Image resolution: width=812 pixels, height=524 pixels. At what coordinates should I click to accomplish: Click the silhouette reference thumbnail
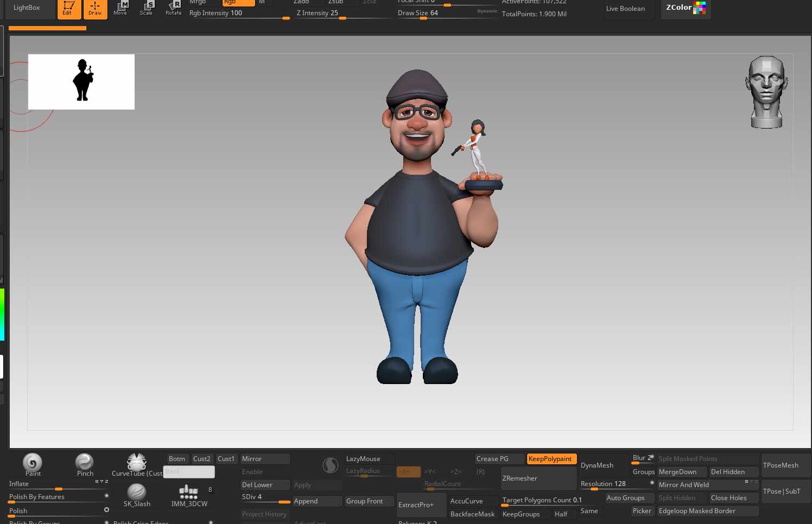tap(81, 82)
